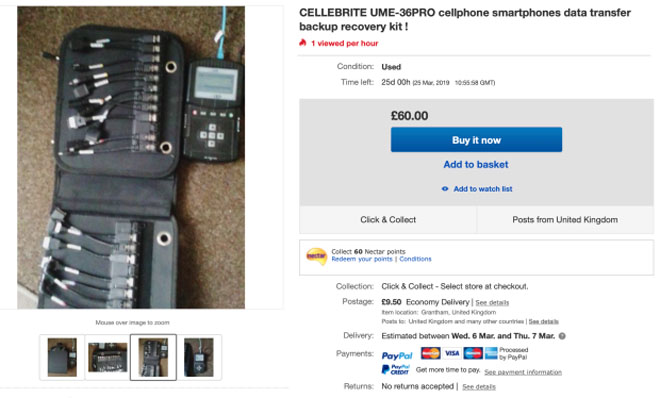Image resolution: width=660 pixels, height=398 pixels.
Task: Open the delivery estimate help question mark
Action: point(562,336)
